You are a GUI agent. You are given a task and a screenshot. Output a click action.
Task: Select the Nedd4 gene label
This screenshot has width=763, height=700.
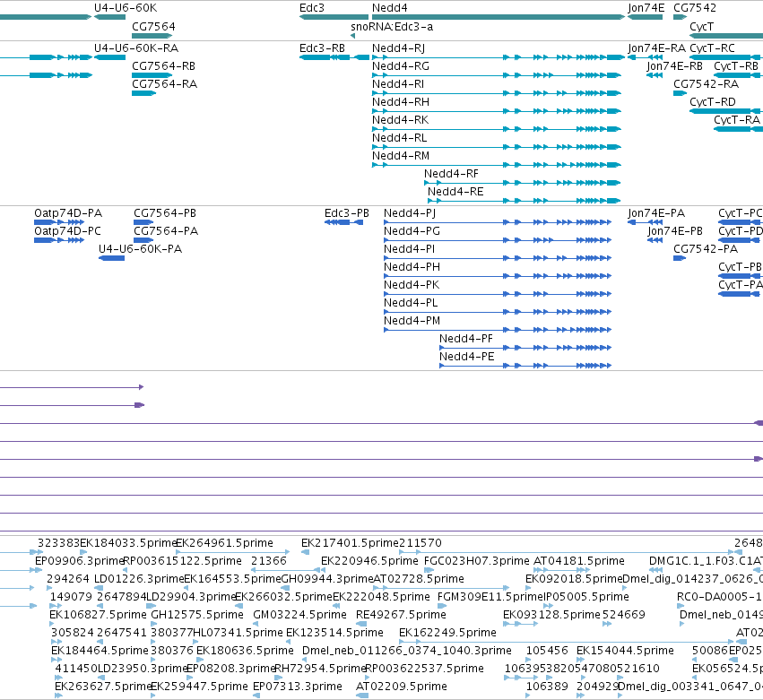coord(389,8)
